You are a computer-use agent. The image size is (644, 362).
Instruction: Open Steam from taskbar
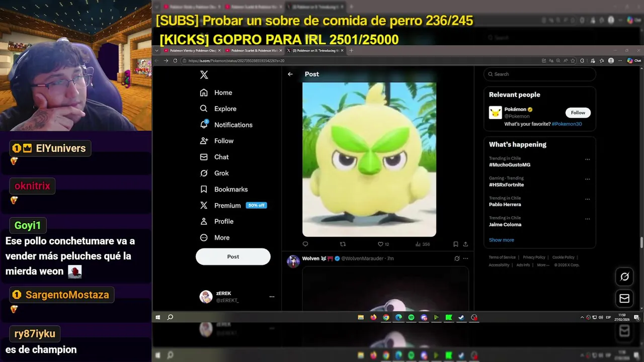[461, 317]
